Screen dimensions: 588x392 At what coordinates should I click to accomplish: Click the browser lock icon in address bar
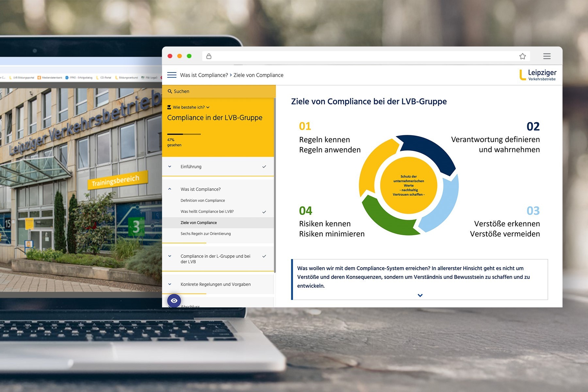(x=209, y=56)
